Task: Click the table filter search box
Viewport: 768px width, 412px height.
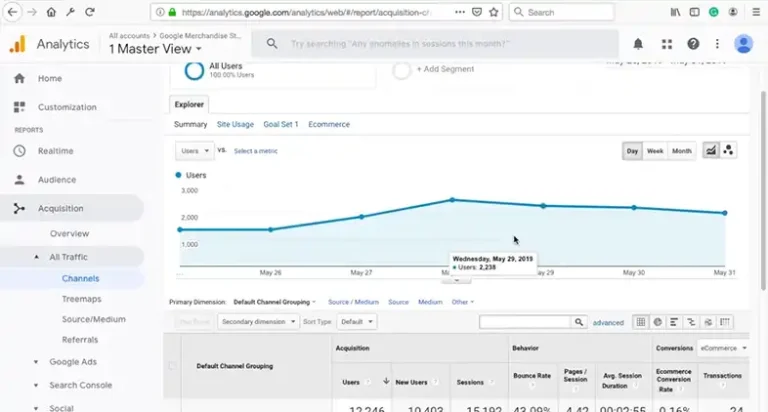Action: tap(525, 322)
